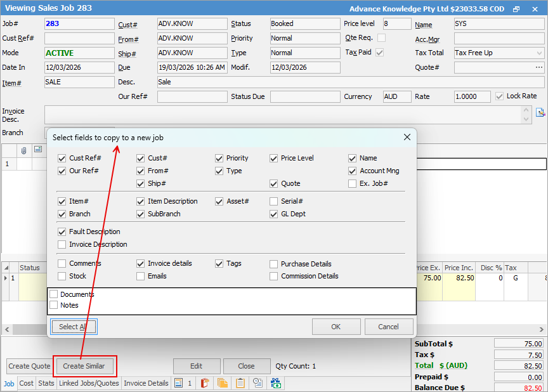548x392 pixels.
Task: Check the Commission Details checkbox
Action: click(x=273, y=276)
